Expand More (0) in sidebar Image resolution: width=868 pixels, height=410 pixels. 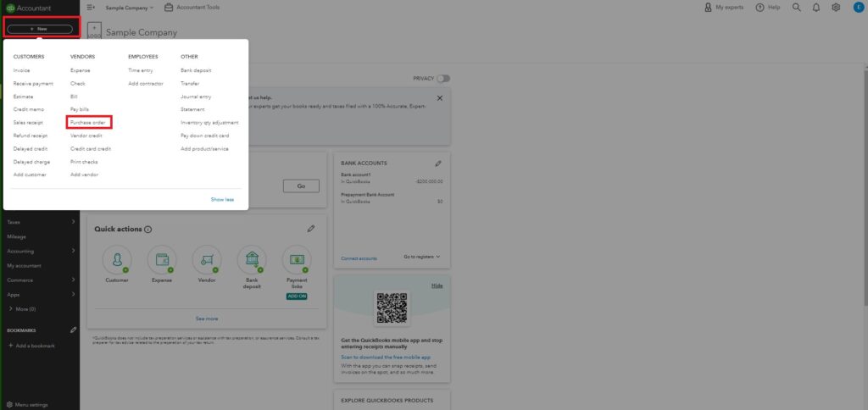(x=23, y=308)
